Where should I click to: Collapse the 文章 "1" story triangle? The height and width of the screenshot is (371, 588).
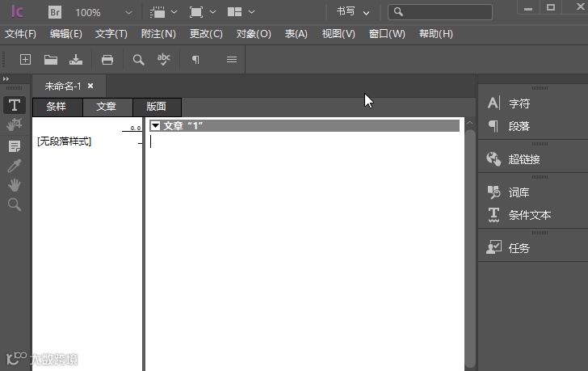(x=155, y=125)
